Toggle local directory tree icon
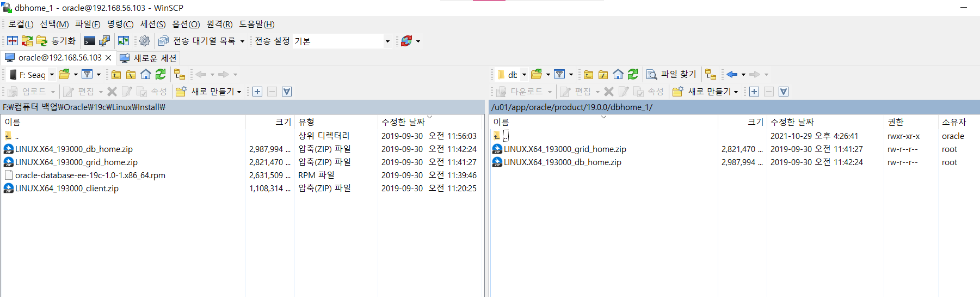The width and height of the screenshot is (980, 297). [180, 75]
